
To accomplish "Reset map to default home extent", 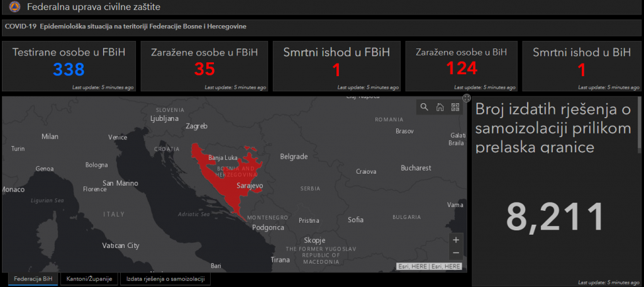I will (440, 107).
